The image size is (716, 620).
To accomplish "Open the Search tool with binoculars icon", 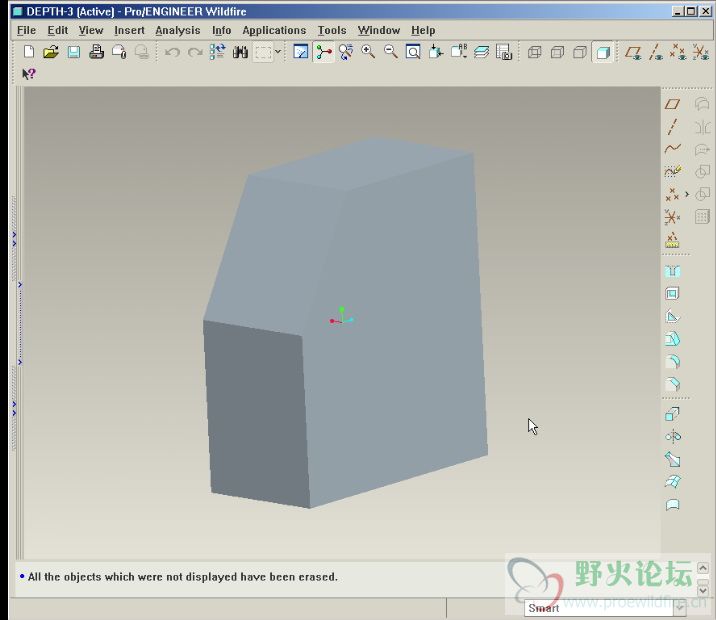I will pyautogui.click(x=240, y=52).
